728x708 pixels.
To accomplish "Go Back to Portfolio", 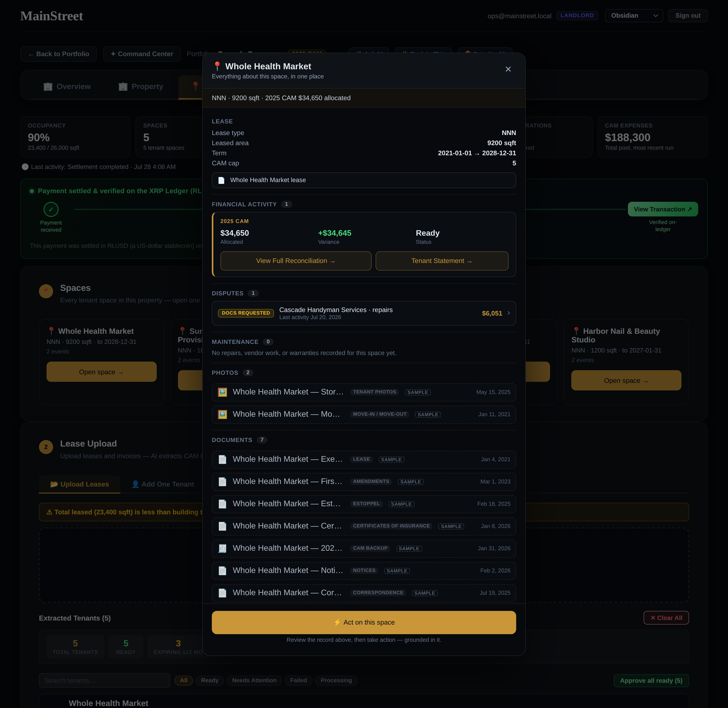I will point(59,54).
